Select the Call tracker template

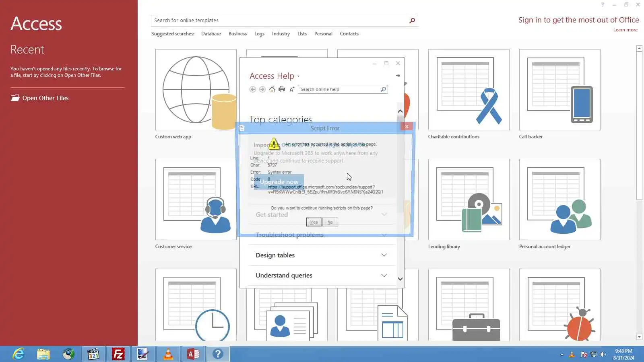coord(559,90)
